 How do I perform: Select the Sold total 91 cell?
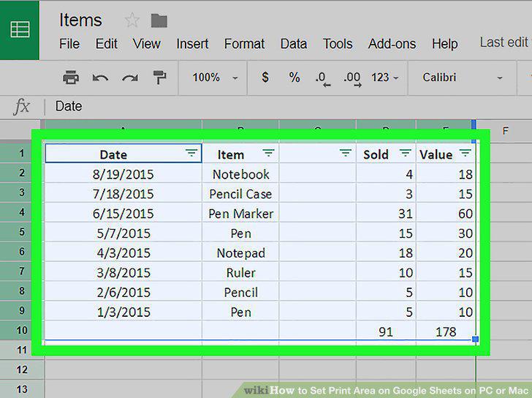click(x=386, y=331)
